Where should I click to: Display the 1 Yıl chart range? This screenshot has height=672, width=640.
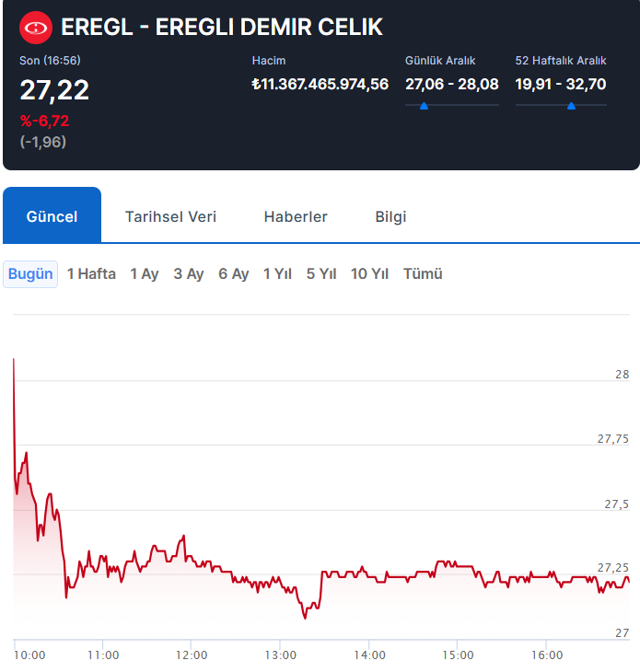pos(277,274)
